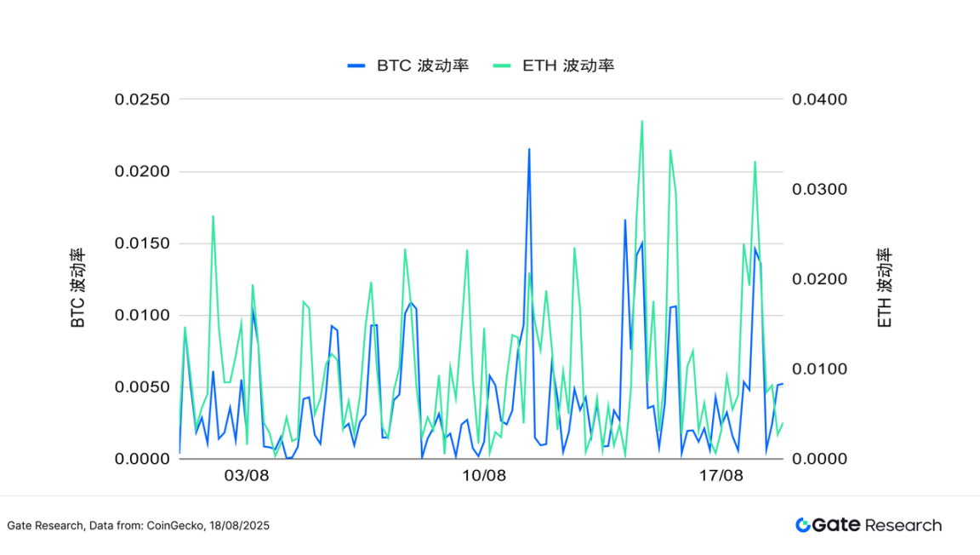Toggle the ETH 波动率 legend label

coord(567,66)
